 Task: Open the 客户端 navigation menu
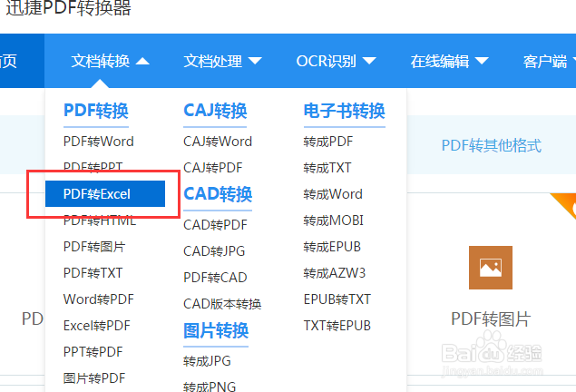(x=549, y=61)
